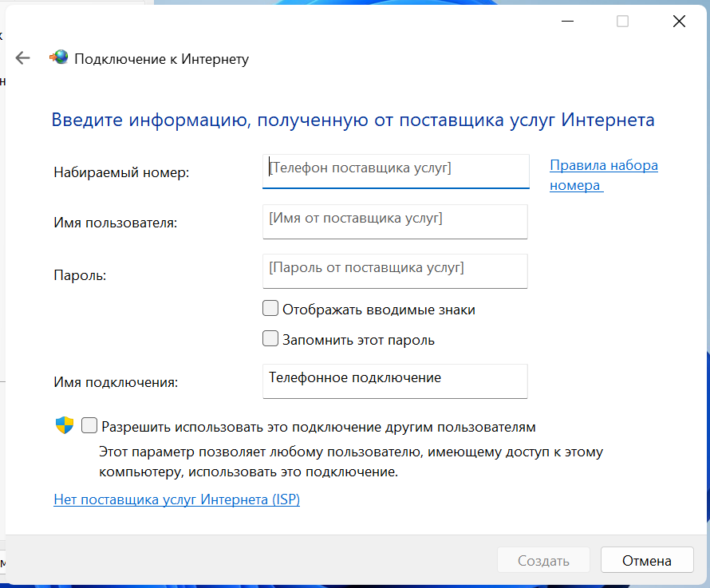Click the globe icon beside Подключение к Интернету

59,58
